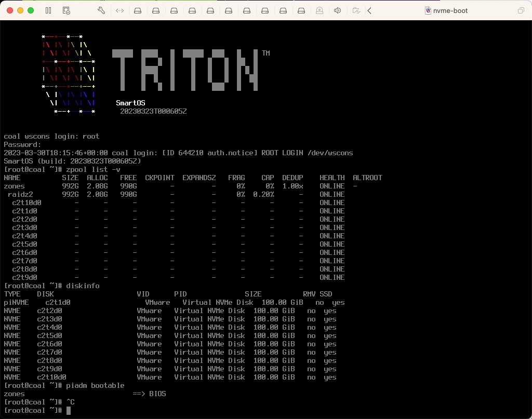The height and width of the screenshot is (419, 532).
Task: Click the overlapping-windows icon at title bar end
Action: coord(521,10)
